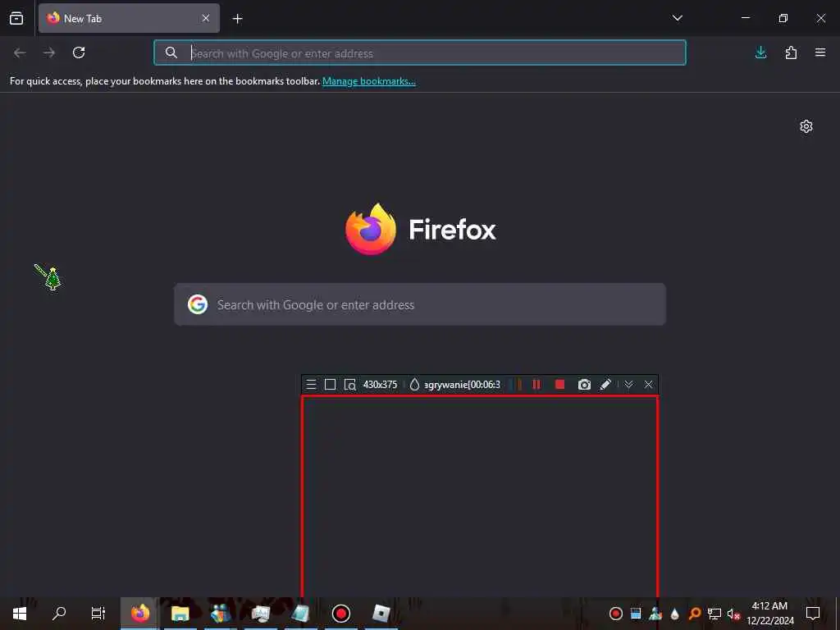The image size is (840, 630).
Task: Select the New Tab tab
Action: (129, 18)
